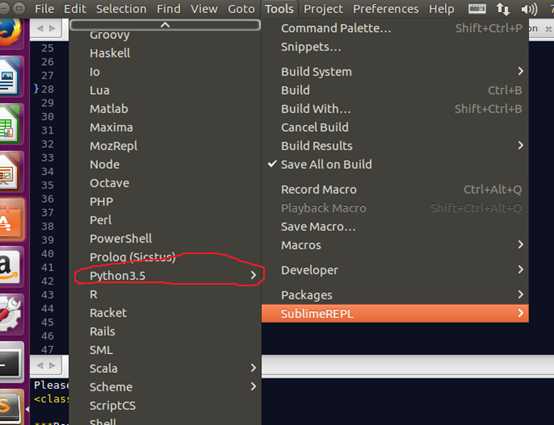
Task: Select R in the REPL list
Action: (165, 294)
